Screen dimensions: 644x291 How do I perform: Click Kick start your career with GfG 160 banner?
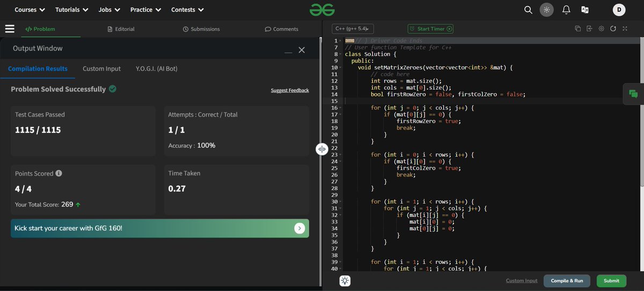point(160,228)
